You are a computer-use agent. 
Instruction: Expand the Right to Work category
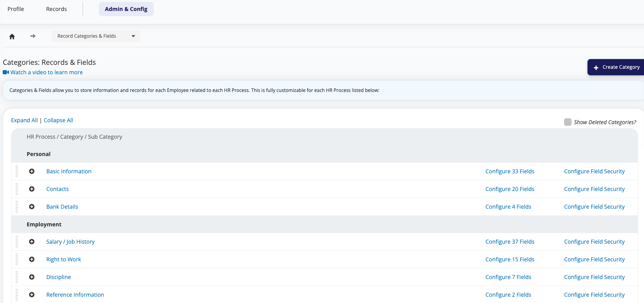click(32, 259)
